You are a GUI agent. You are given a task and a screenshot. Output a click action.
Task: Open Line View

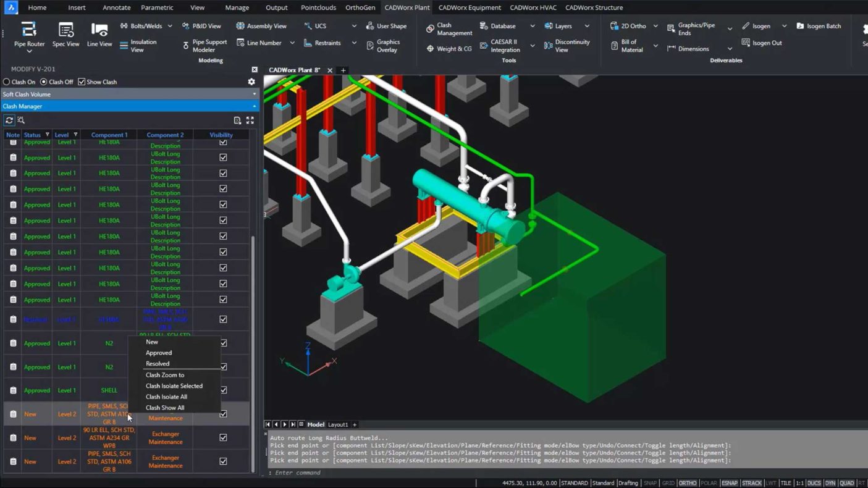pyautogui.click(x=99, y=35)
